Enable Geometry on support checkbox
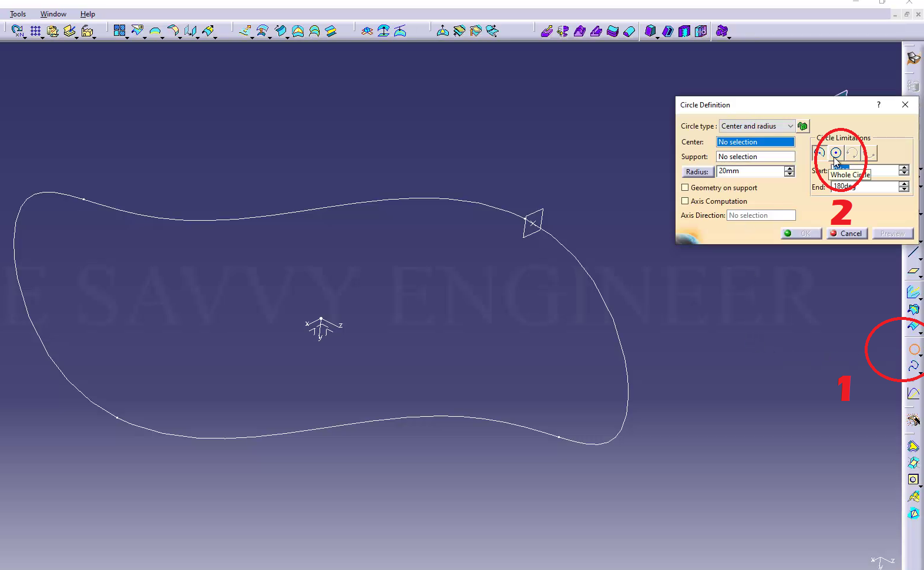 685,188
